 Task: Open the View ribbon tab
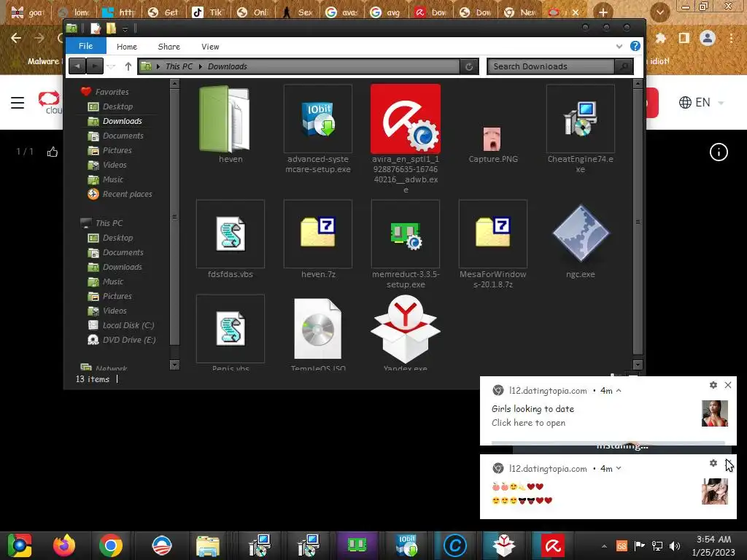210,47
